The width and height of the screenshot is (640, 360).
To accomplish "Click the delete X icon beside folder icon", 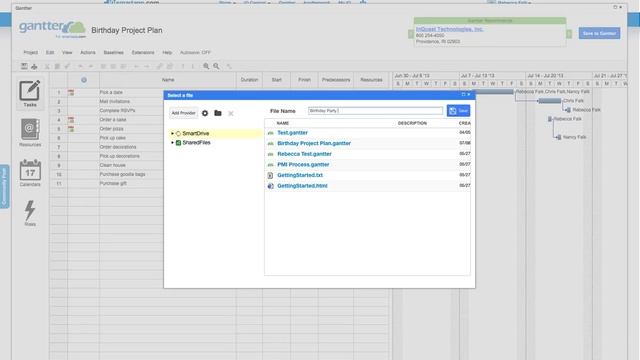I will coord(231,113).
